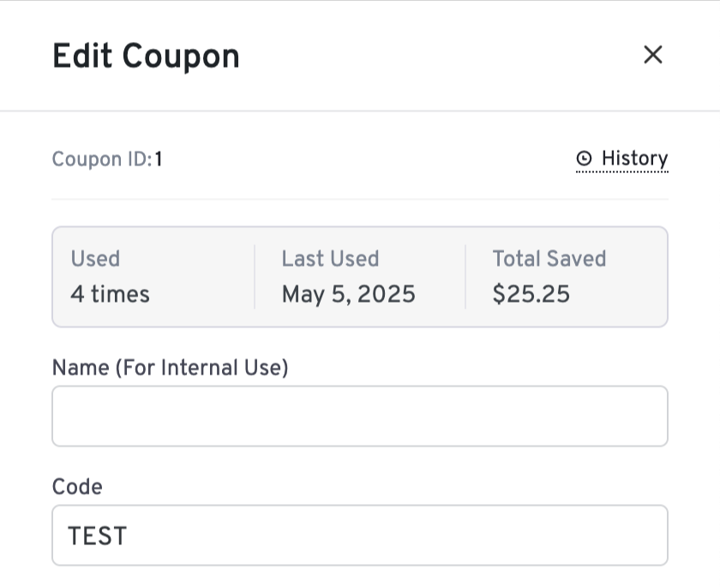Click the clock icon beside History
The width and height of the screenshot is (720, 588).
click(x=584, y=159)
